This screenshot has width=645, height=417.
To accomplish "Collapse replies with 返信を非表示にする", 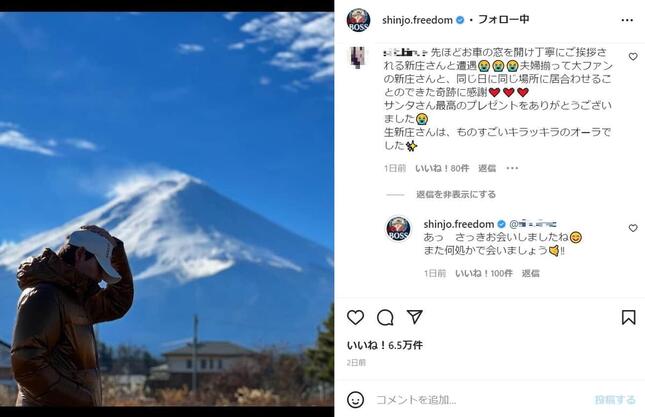I will coord(456,194).
